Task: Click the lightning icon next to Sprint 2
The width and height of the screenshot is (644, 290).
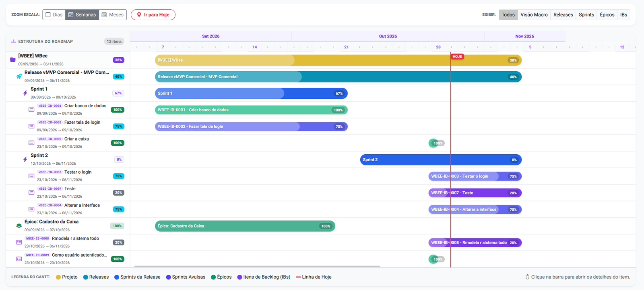Action: pyautogui.click(x=25, y=159)
